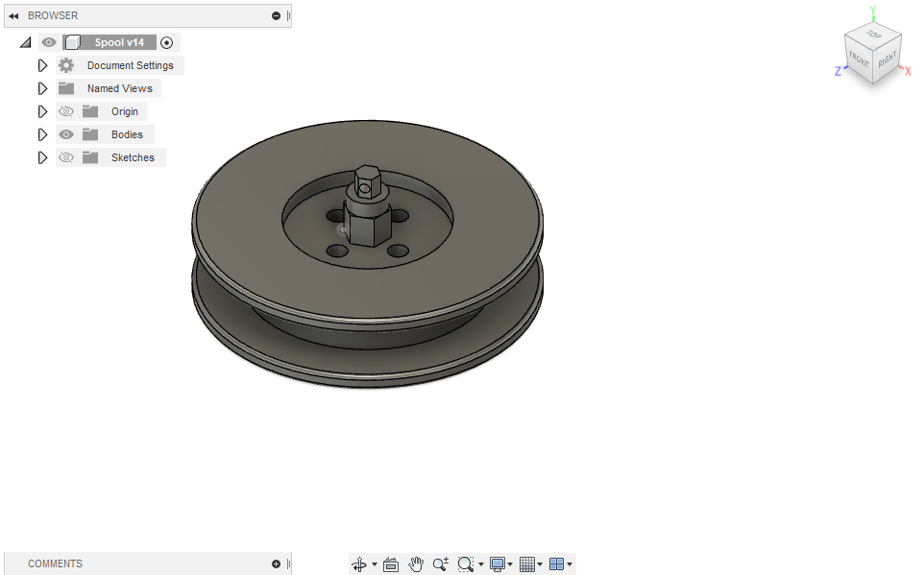
Task: Click the Grid and Snaps icon
Action: point(526,564)
